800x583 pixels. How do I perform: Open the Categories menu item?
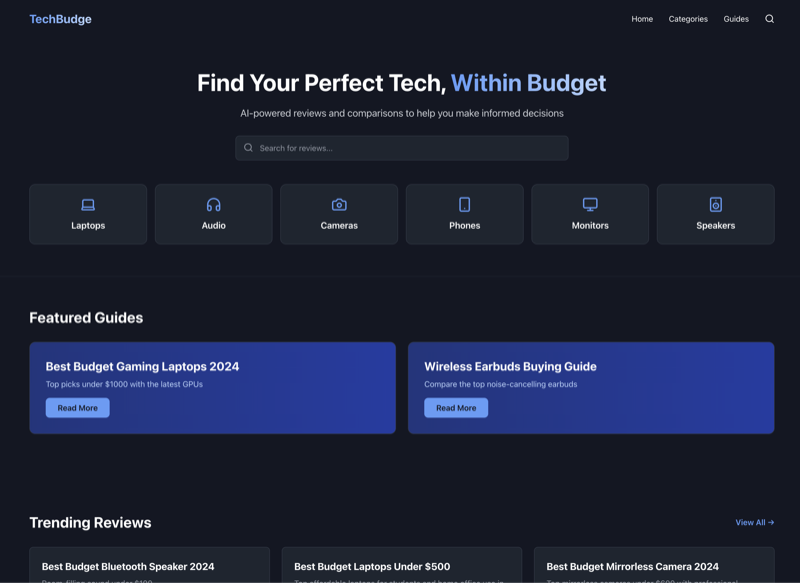pos(689,18)
